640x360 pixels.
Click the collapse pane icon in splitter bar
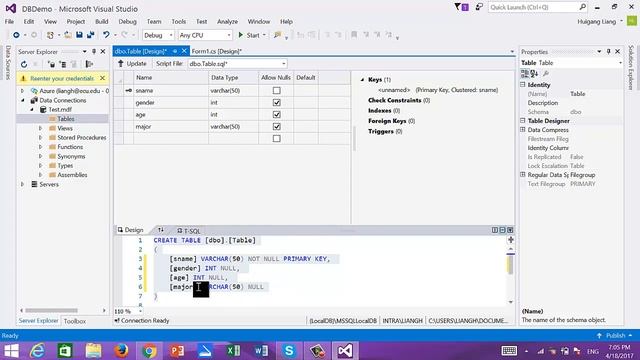pos(510,230)
